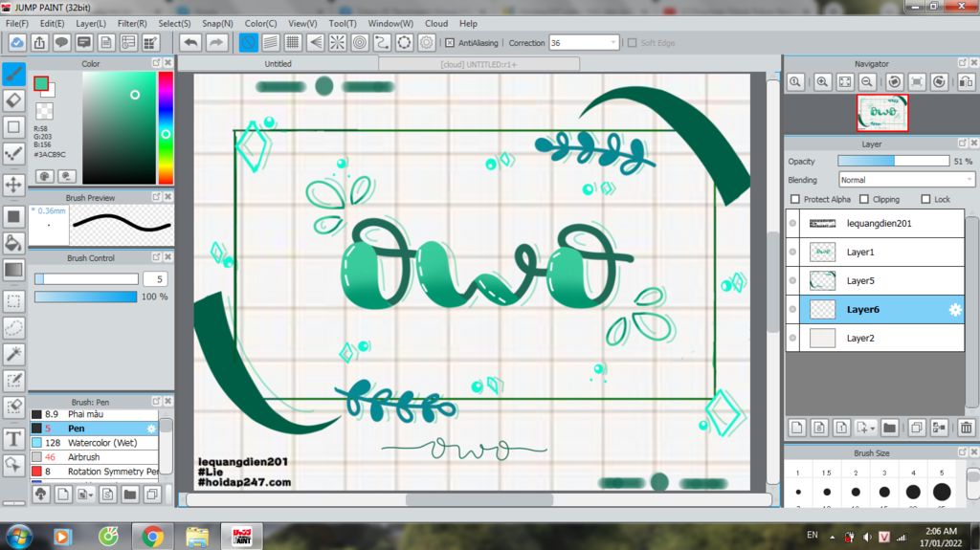Open the Windows Start button
The height and width of the screenshot is (550, 980).
[x=18, y=537]
